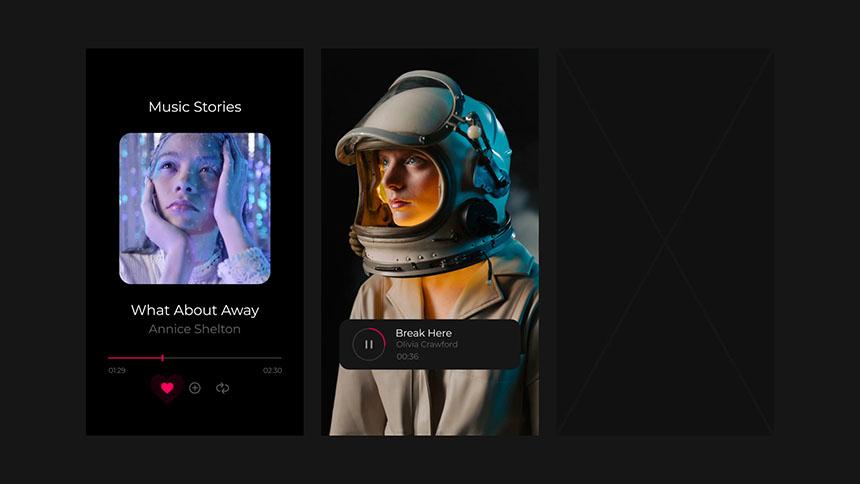The height and width of the screenshot is (484, 860).
Task: Click the 02:30 total duration label
Action: (272, 371)
